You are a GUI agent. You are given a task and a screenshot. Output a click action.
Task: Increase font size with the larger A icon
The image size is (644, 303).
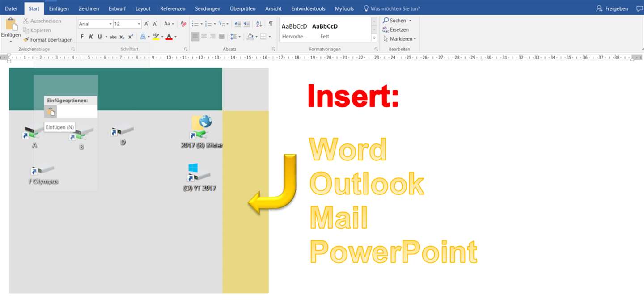147,24
